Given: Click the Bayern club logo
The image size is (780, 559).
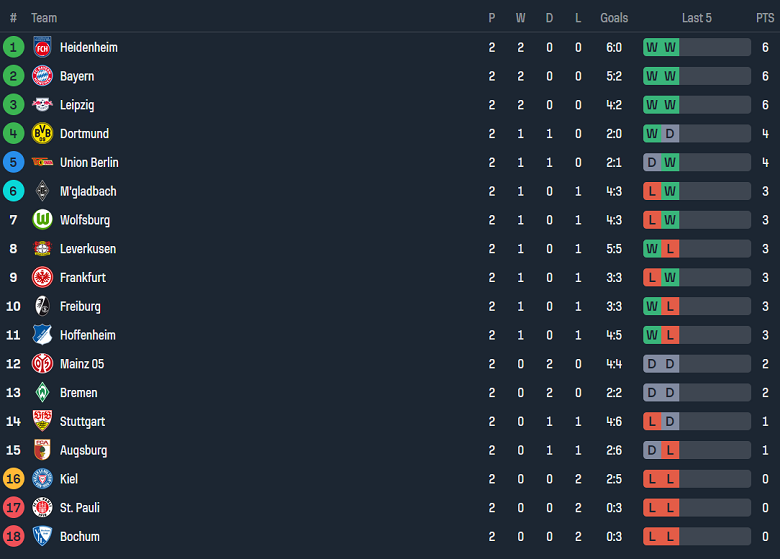Looking at the screenshot, I should point(42,76).
